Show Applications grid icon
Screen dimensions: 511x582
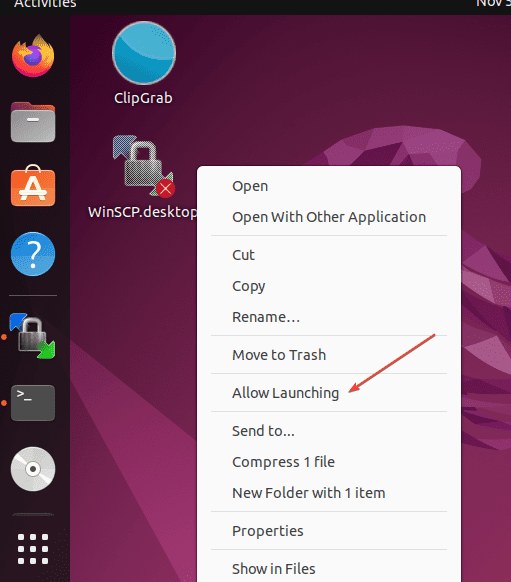pyautogui.click(x=33, y=549)
